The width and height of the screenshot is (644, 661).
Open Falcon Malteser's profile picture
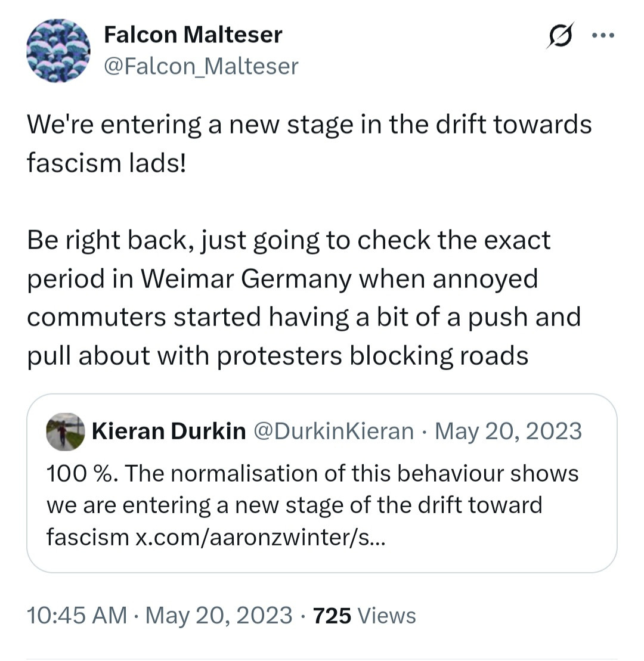coord(58,50)
